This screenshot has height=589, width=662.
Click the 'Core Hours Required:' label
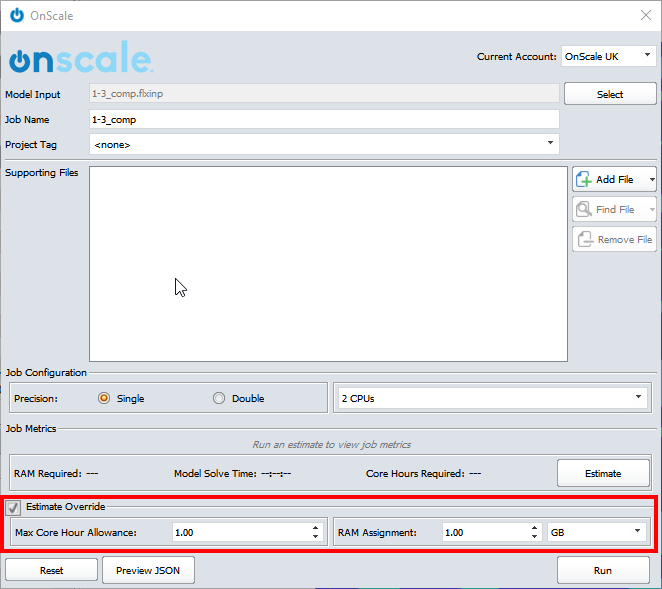415,473
